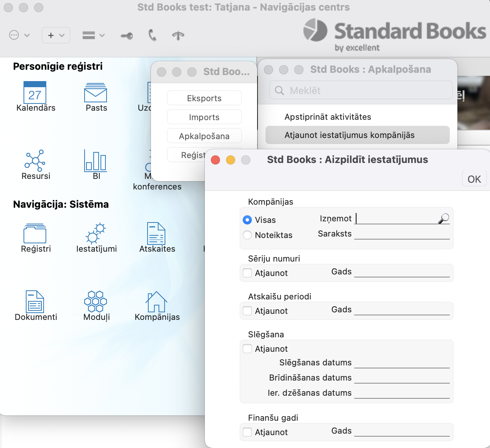Open the Pasts mail icon
The height and width of the screenshot is (448, 490).
(96, 93)
